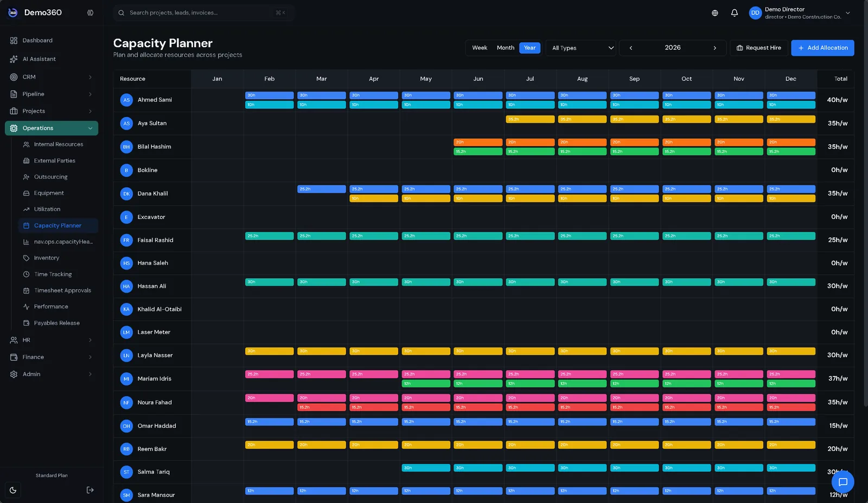Click Request Hire button
Image resolution: width=868 pixels, height=503 pixels.
pyautogui.click(x=758, y=48)
